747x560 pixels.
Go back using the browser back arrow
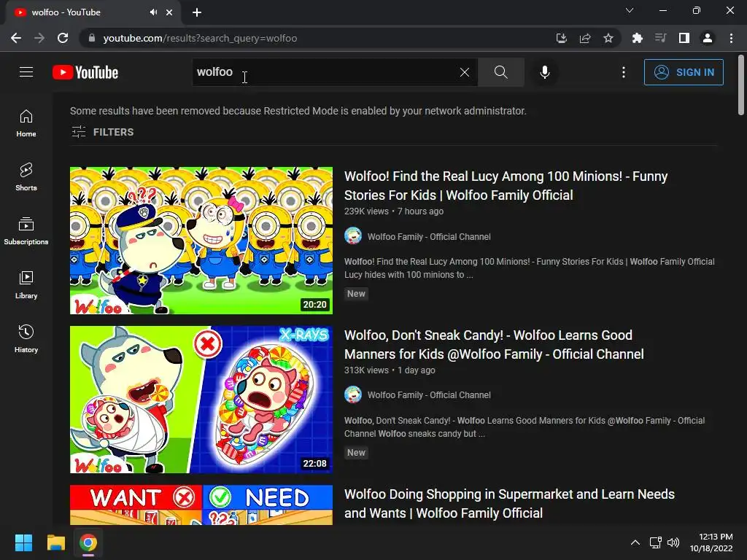16,38
